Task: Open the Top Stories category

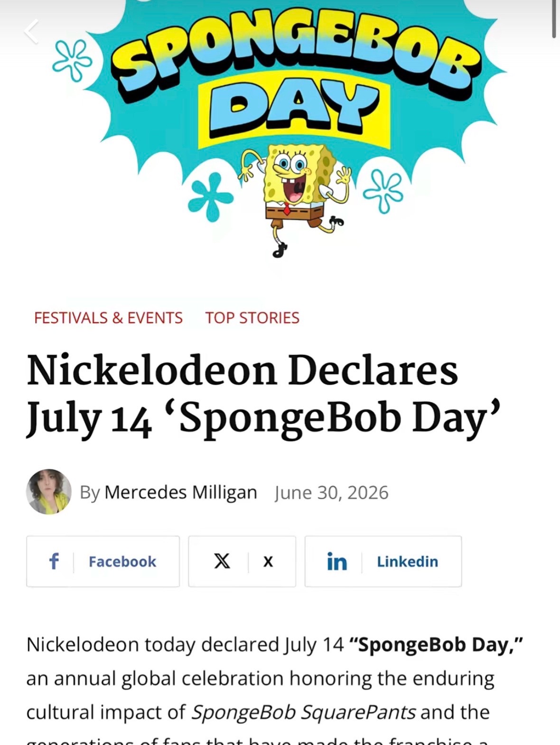Action: click(x=252, y=317)
